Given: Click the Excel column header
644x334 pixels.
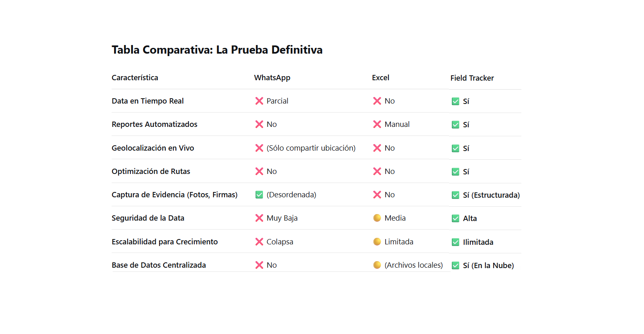Looking at the screenshot, I should point(381,78).
